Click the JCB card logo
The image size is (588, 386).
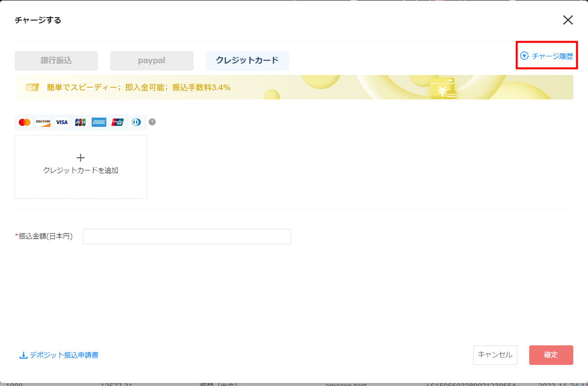(x=80, y=122)
